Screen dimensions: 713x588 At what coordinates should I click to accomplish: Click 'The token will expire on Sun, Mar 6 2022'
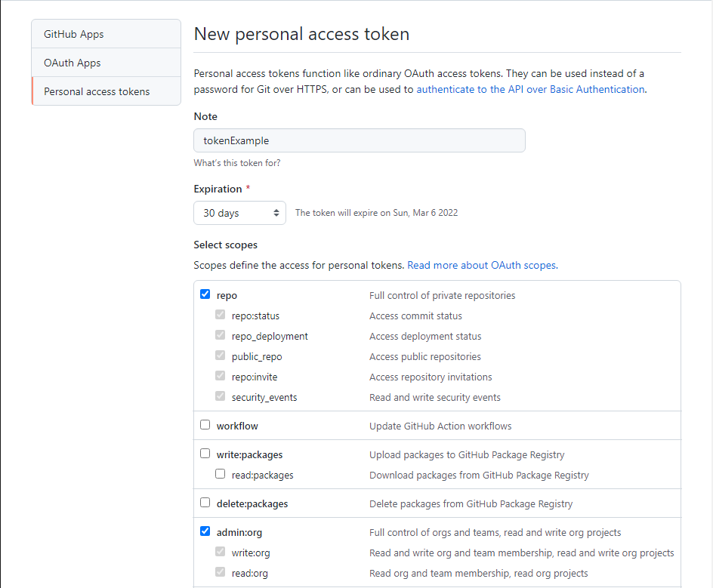[376, 213]
